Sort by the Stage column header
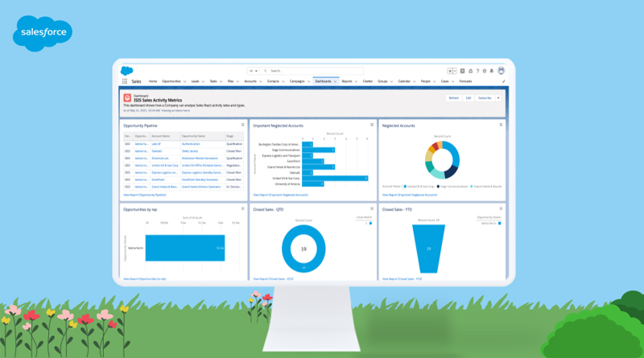 click(x=234, y=136)
